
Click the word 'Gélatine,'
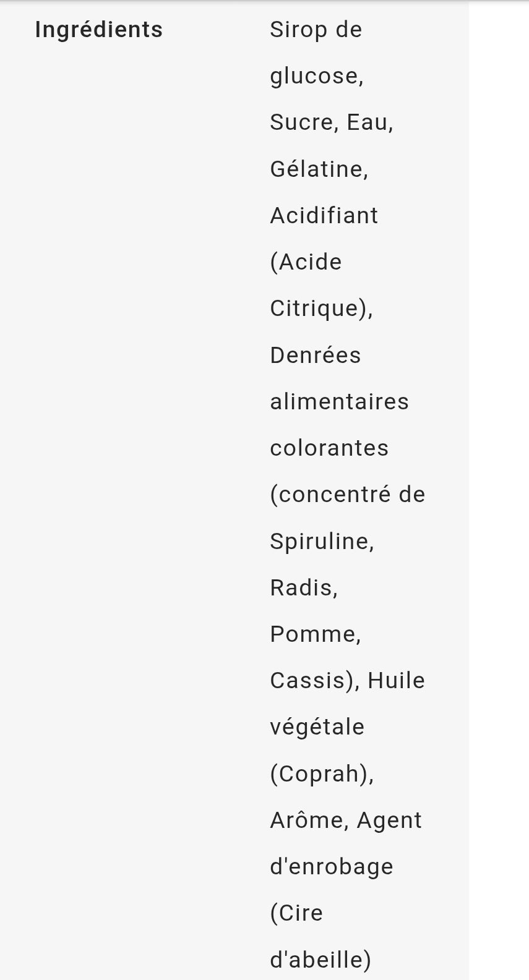coord(319,169)
